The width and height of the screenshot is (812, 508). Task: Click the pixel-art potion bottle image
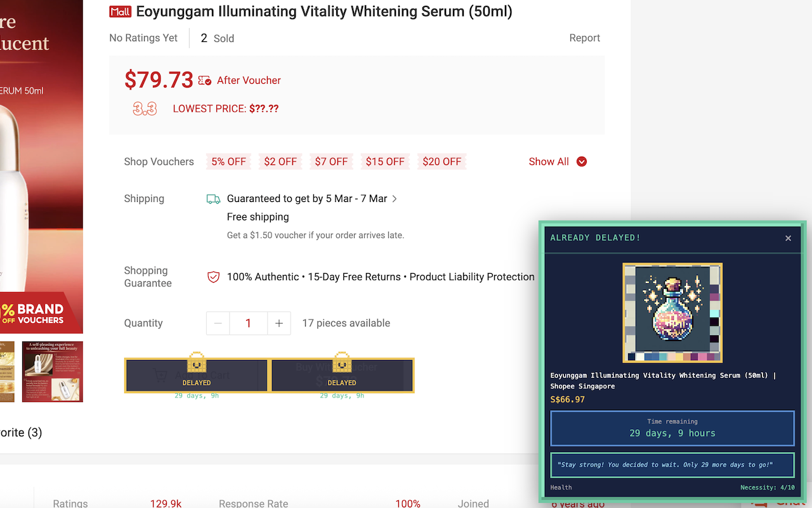click(x=672, y=312)
